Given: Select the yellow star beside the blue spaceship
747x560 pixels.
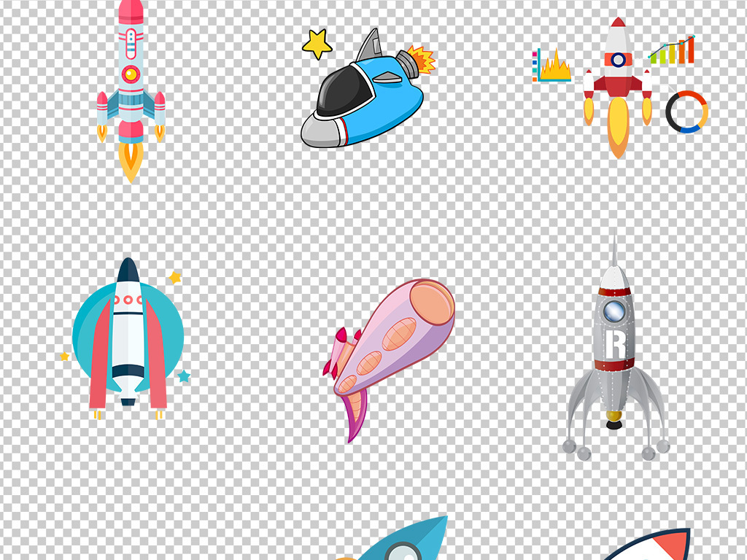Looking at the screenshot, I should pos(317,44).
